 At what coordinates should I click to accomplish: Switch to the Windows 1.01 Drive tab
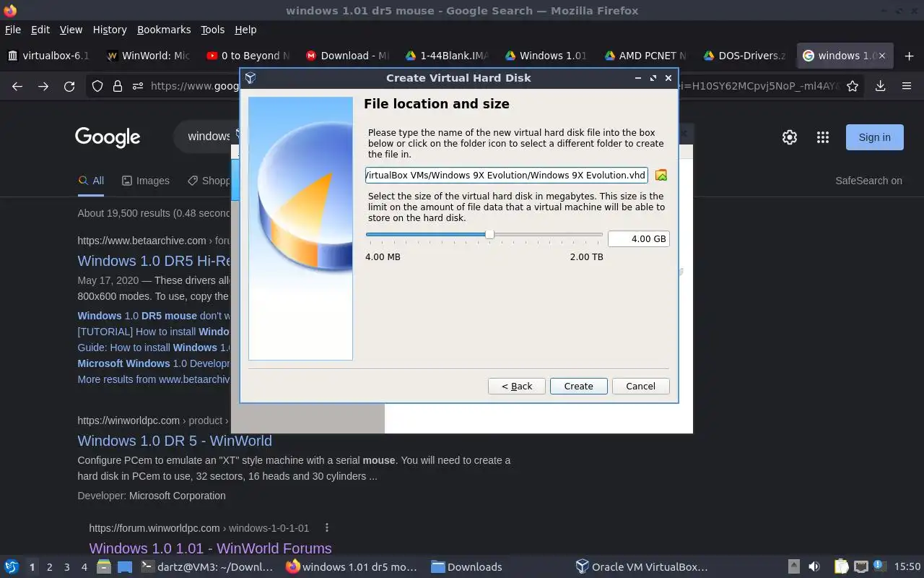tap(546, 56)
